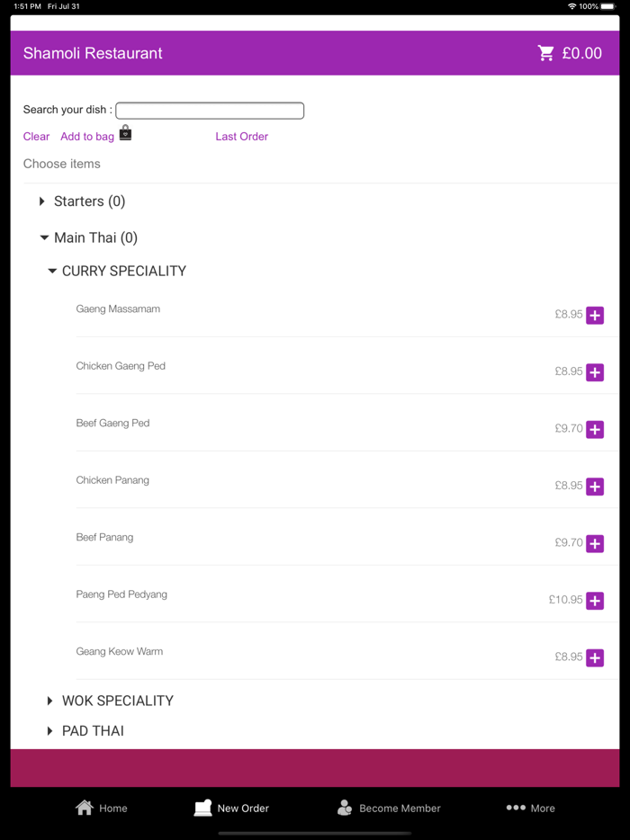Collapse the Main Thai category
This screenshot has height=840, width=630.
(x=89, y=237)
